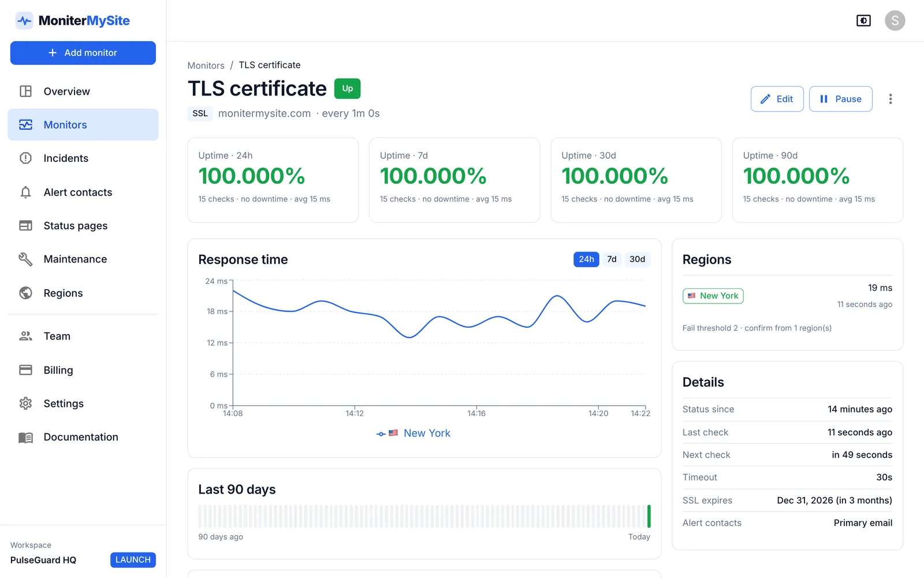Open Billing via the card icon
The height and width of the screenshot is (578, 924).
coord(25,370)
